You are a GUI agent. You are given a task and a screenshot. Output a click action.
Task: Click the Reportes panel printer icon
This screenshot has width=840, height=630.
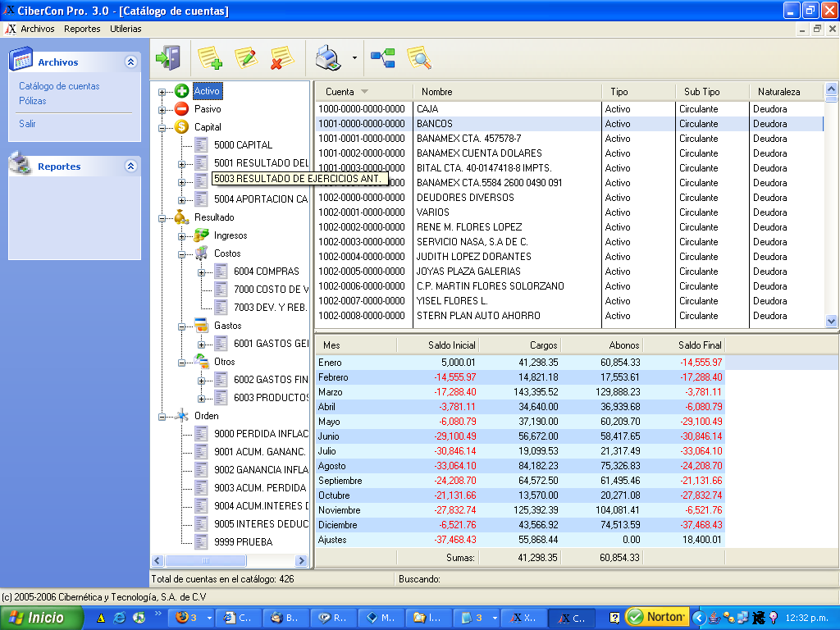21,163
